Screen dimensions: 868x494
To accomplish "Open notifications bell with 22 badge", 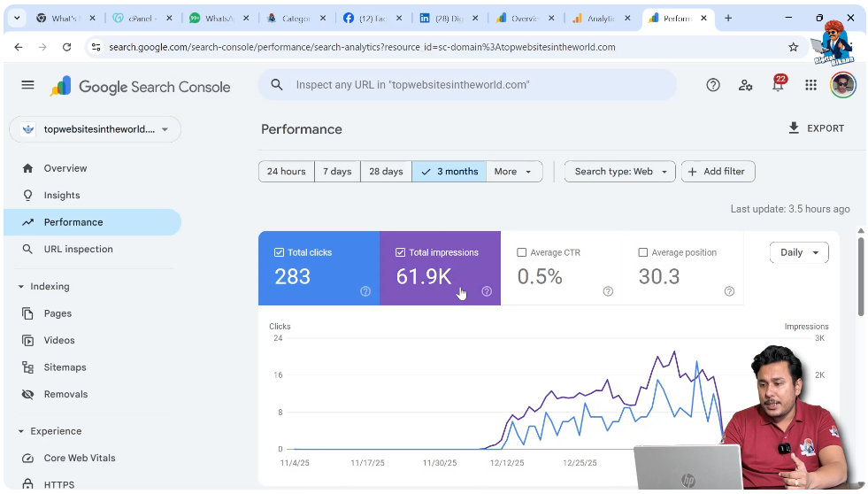I will point(779,83).
